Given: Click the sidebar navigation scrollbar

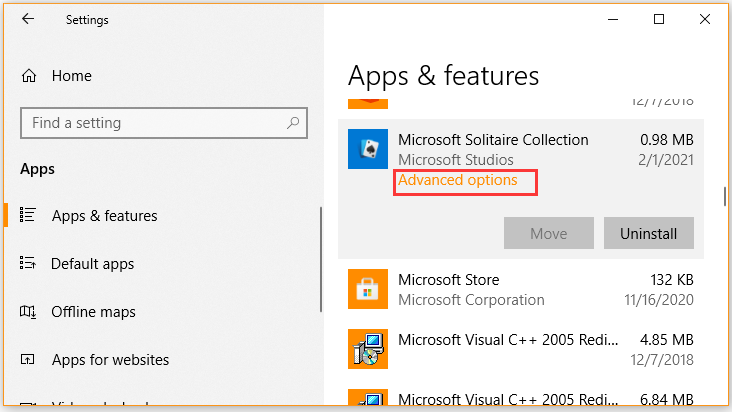Looking at the screenshot, I should click(x=321, y=259).
